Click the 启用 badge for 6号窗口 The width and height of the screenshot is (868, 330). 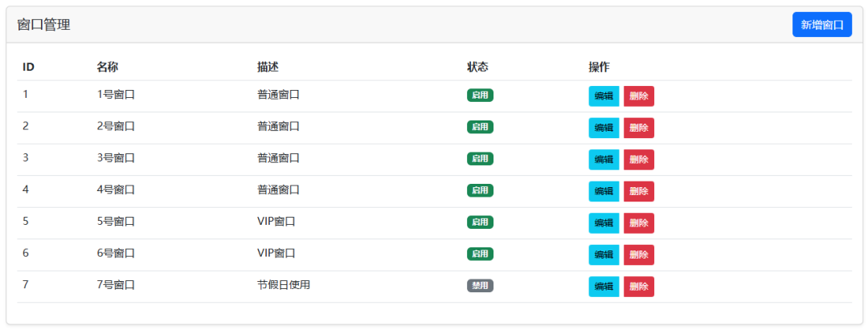click(x=480, y=255)
